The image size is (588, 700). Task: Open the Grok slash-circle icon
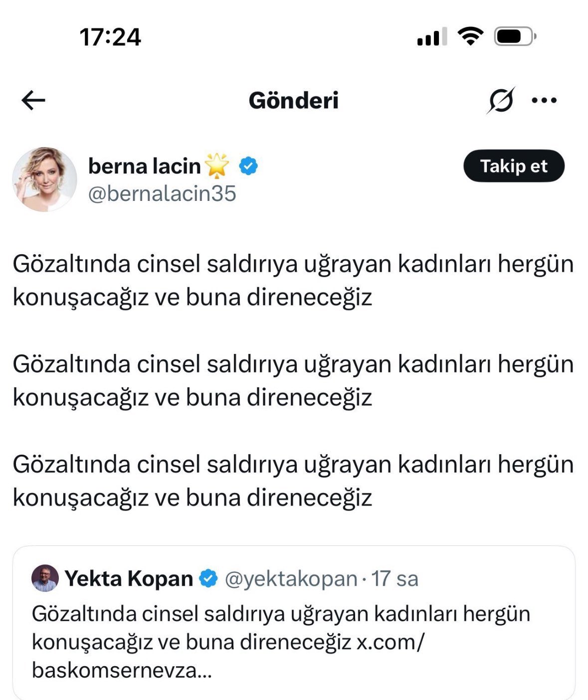point(501,100)
